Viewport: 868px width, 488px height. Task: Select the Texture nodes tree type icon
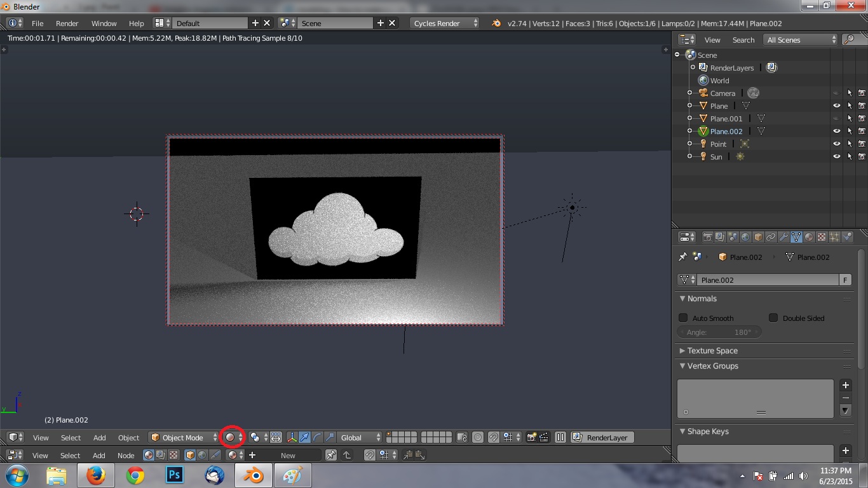point(173,455)
